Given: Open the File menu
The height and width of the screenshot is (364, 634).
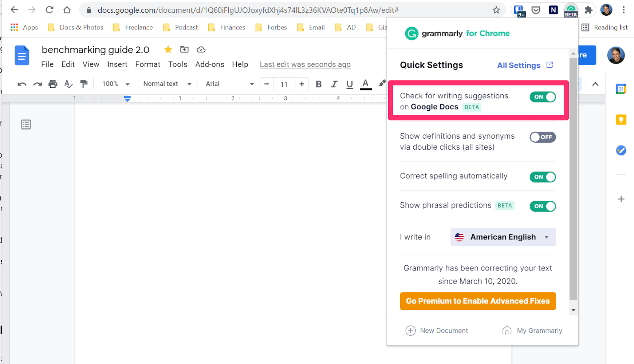Looking at the screenshot, I should coord(47,64).
